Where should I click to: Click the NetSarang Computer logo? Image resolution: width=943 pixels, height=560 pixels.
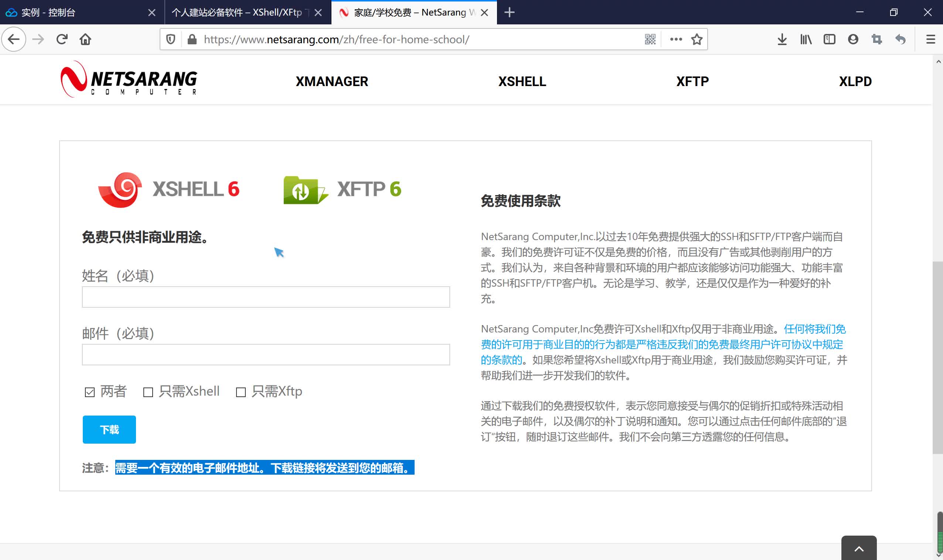(129, 79)
